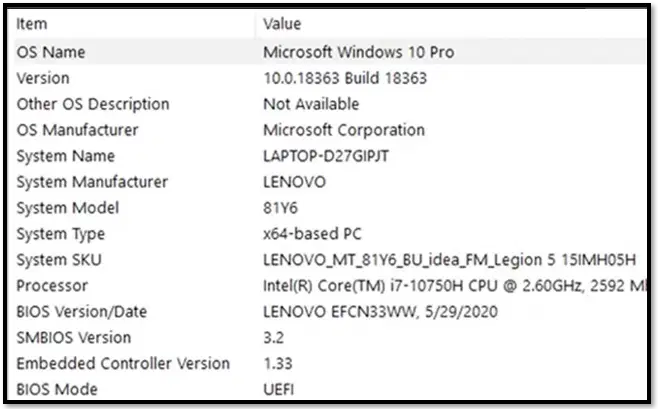Select the OS Name row
This screenshot has height=409, width=658.
330,52
